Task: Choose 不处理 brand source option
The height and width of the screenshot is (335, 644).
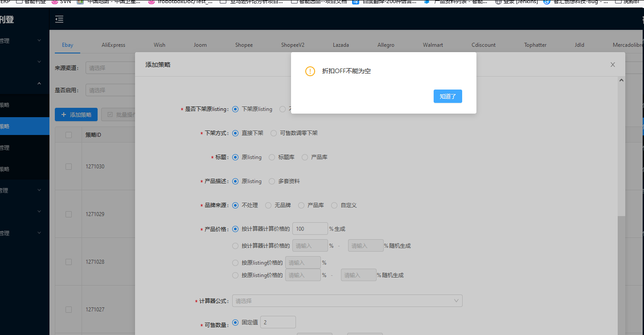Action: (x=235, y=205)
